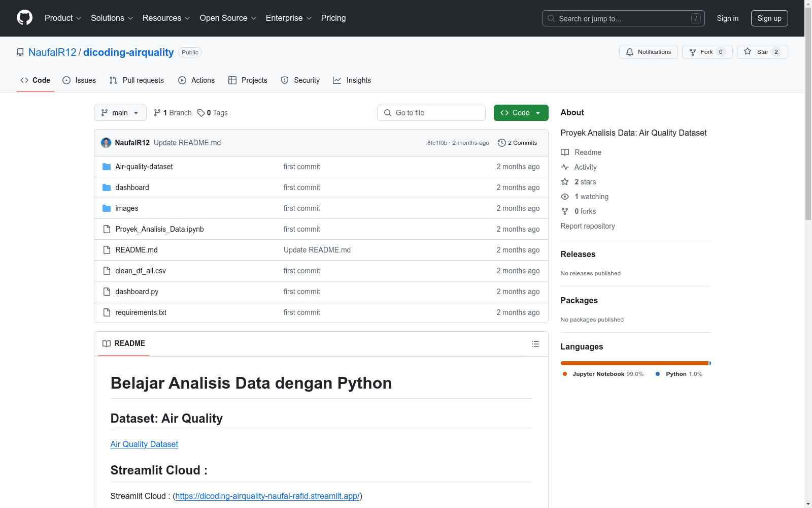Click the Packages heading link
812x508 pixels.
click(x=579, y=300)
